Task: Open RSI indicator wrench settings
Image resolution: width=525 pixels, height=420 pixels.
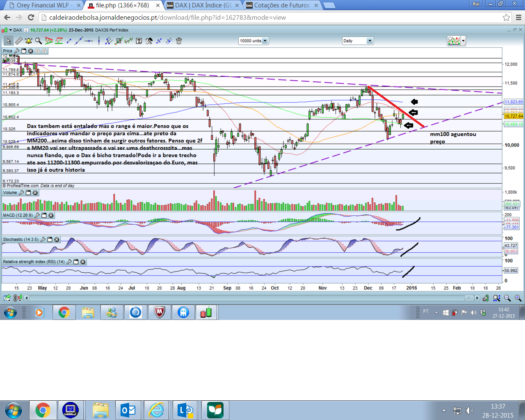Action: point(69,262)
